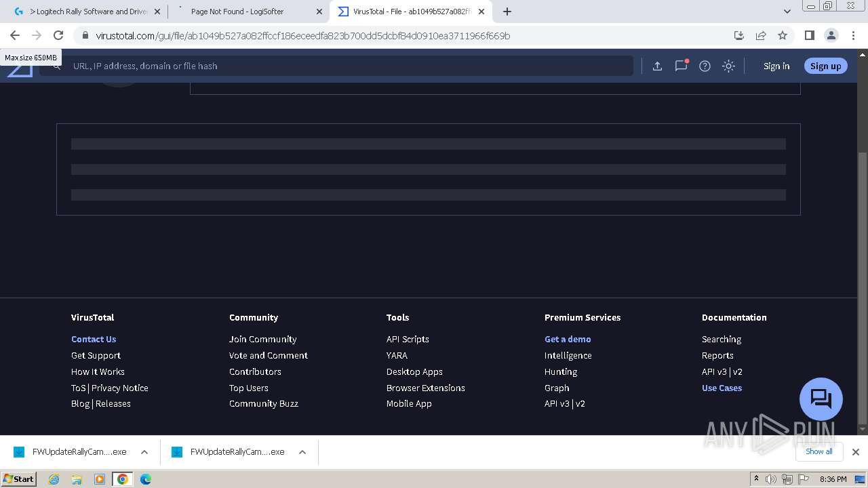Screen dimensions: 868x488
Task: Open the ToS link
Action: point(79,388)
